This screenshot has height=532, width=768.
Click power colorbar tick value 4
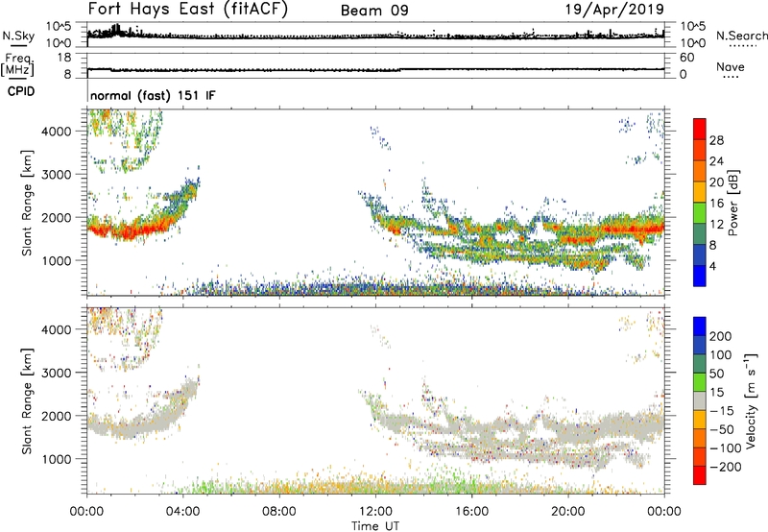[713, 266]
